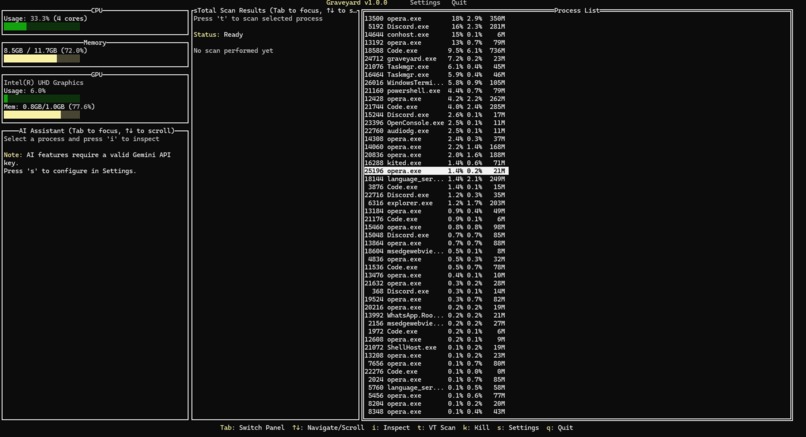
Task: Focus the Process List panel title
Action: point(577,10)
